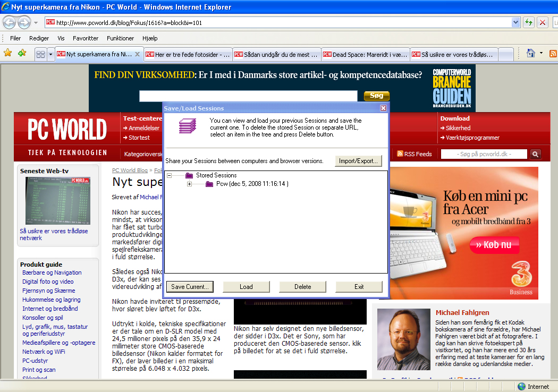Open the Stortest link
Screen dimensions: 558x392
click(139, 138)
